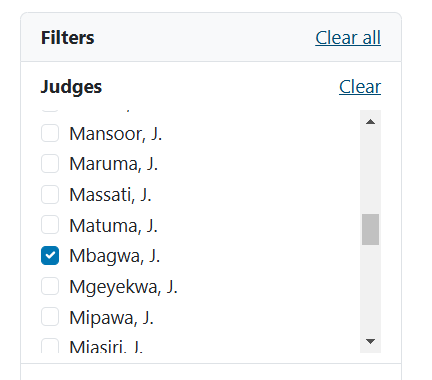
Task: Click the scrollbar track below the thumb
Action: [370, 288]
